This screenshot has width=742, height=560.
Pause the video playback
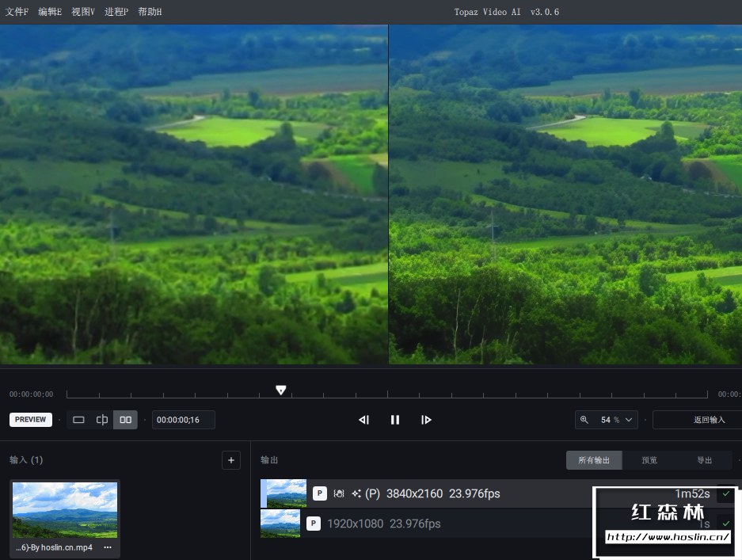coord(395,420)
